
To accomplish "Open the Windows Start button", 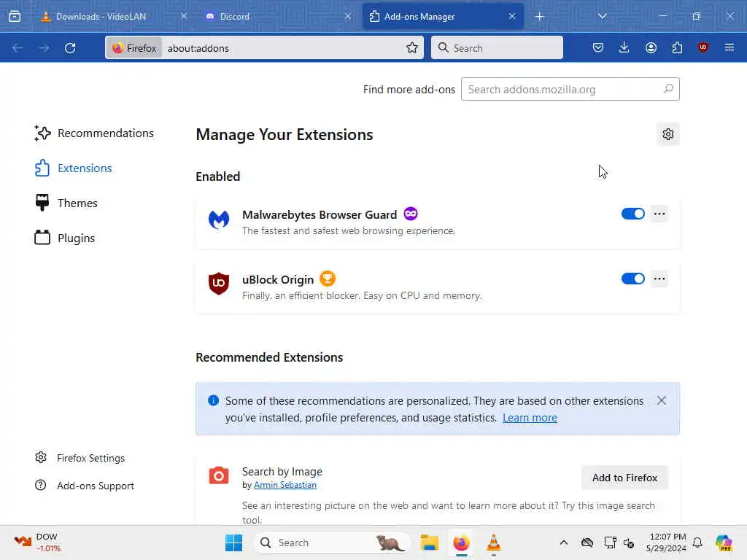I will pos(233,542).
